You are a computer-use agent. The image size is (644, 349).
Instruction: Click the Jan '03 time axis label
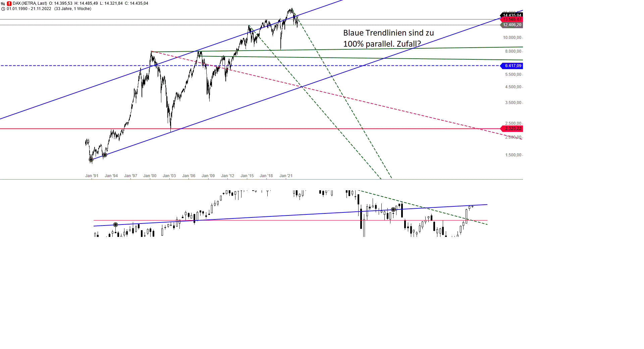click(x=169, y=176)
